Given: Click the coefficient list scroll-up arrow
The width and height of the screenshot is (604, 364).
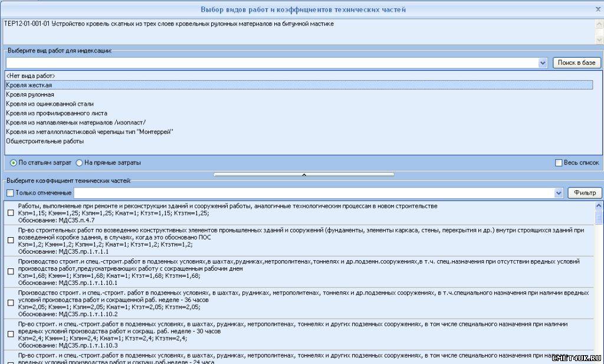Looking at the screenshot, I should (x=598, y=205).
